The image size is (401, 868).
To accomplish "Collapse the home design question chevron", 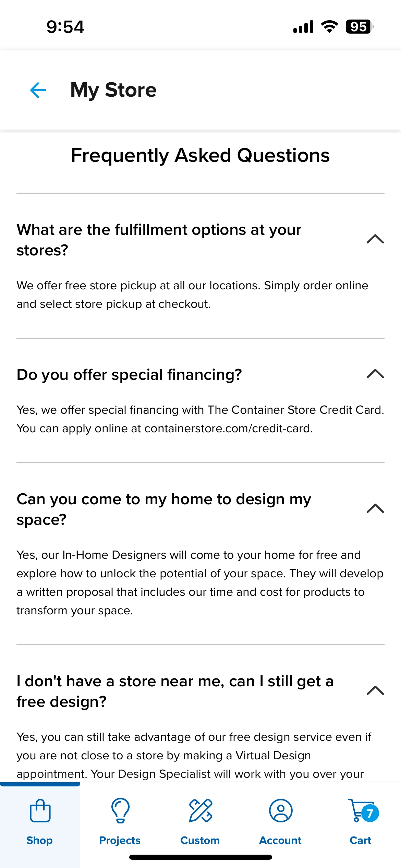I will point(375,508).
